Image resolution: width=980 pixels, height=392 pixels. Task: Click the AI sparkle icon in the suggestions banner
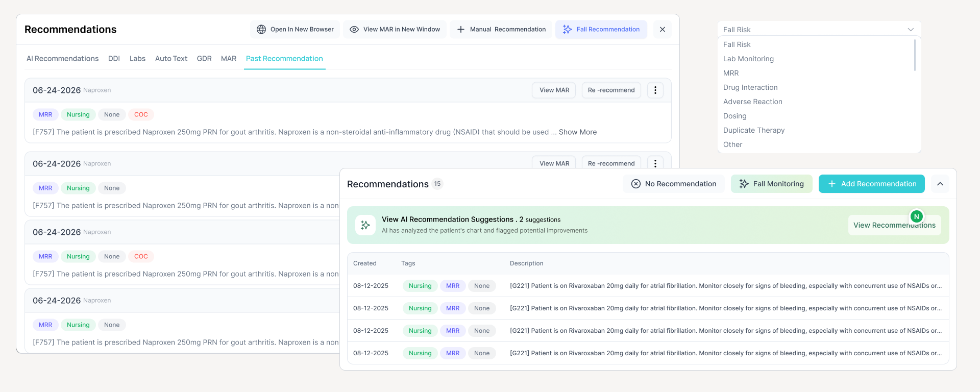coord(365,225)
